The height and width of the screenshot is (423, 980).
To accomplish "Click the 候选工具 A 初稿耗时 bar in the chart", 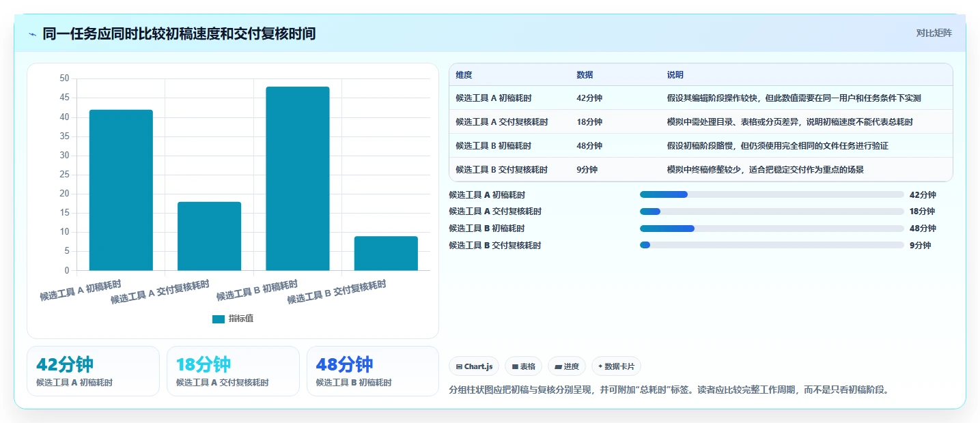I will (x=121, y=190).
